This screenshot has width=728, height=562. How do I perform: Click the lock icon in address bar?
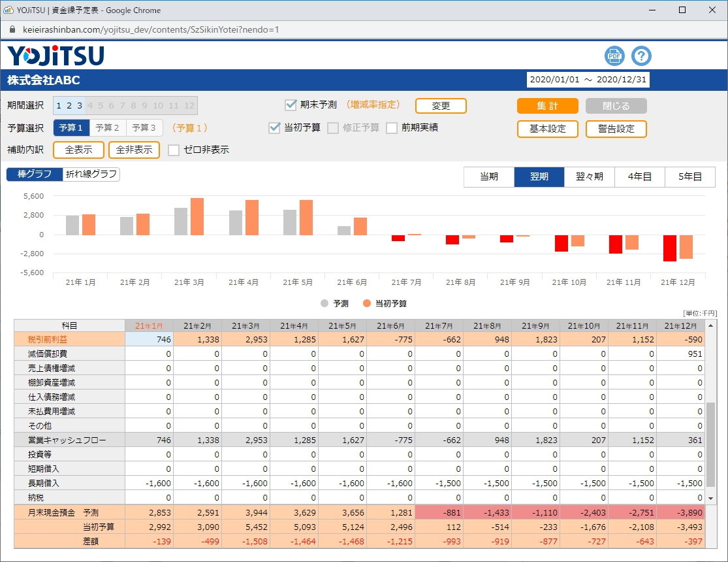[12, 29]
